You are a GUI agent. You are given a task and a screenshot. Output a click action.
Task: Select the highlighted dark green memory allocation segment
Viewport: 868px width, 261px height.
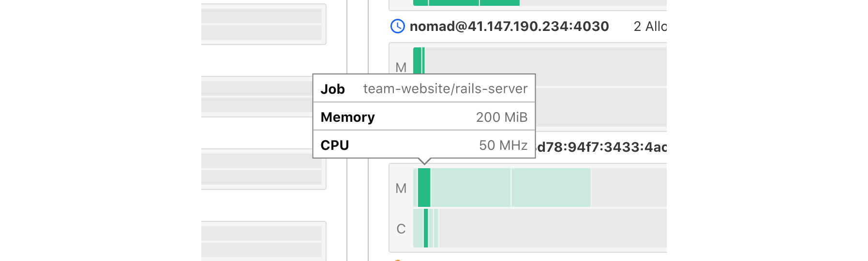(424, 188)
